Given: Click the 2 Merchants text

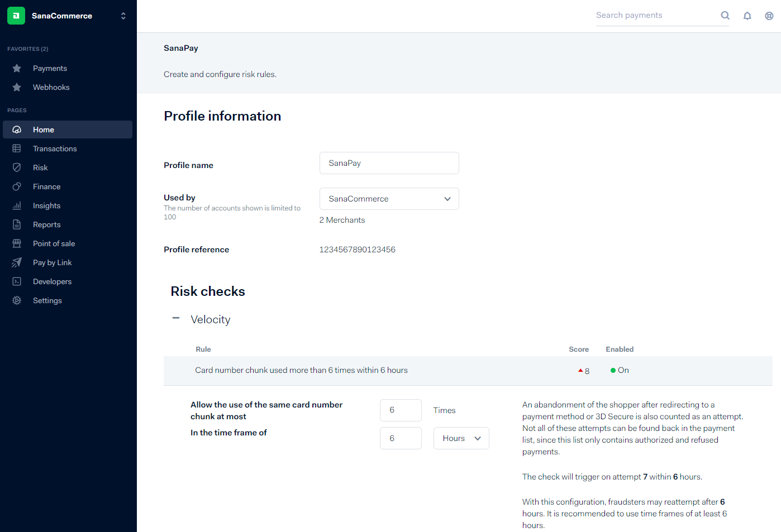Looking at the screenshot, I should click(342, 220).
